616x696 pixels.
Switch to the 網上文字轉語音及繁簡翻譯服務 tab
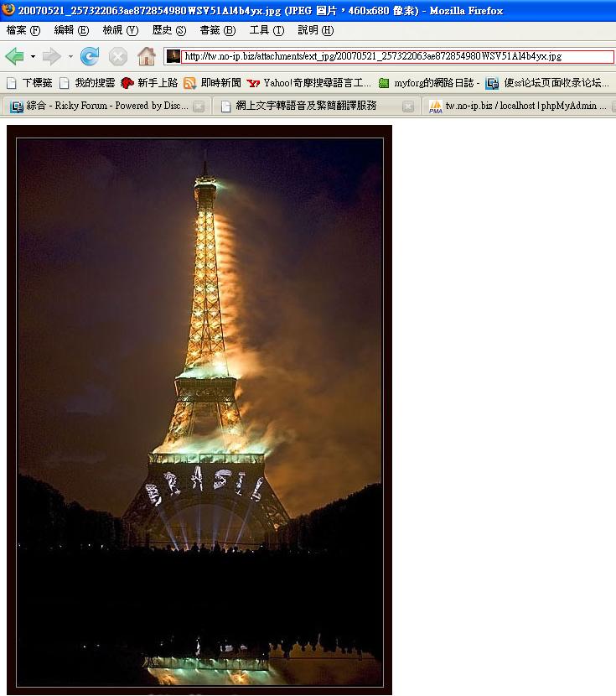(x=316, y=106)
